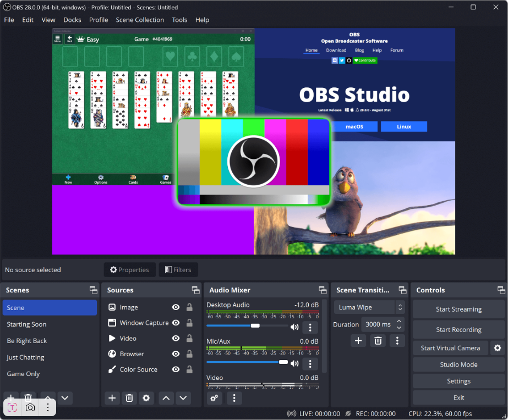The width and height of the screenshot is (508, 420).
Task: Open the Scene Collection menu
Action: point(140,20)
